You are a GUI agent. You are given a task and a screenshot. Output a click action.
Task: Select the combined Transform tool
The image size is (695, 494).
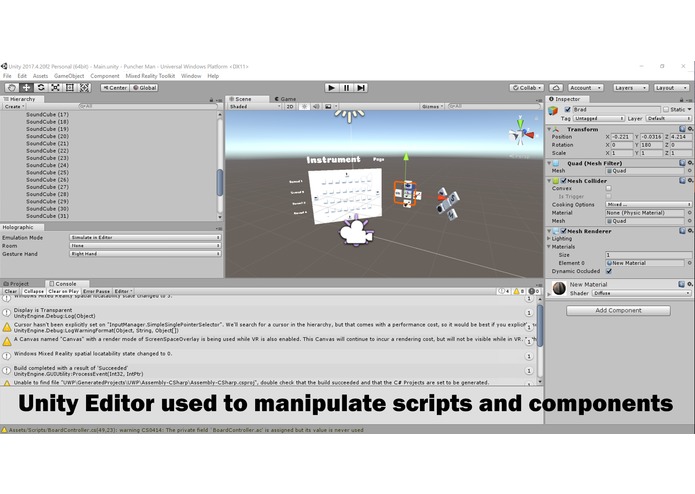84,88
